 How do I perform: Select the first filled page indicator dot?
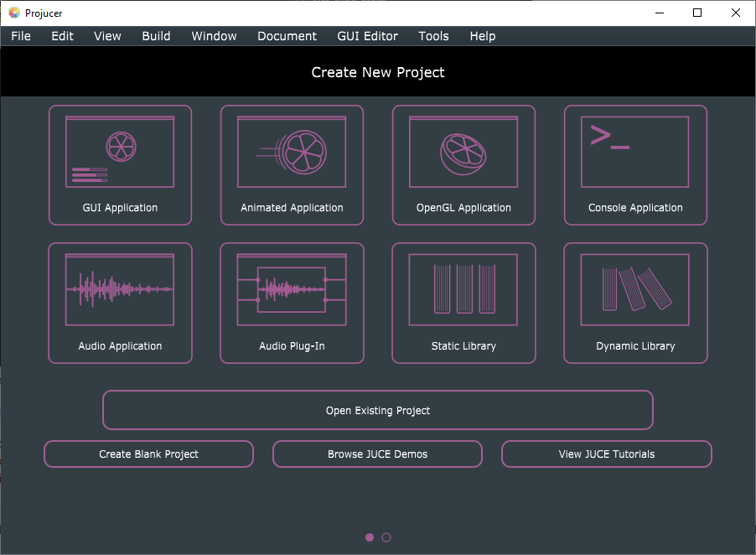pos(370,537)
